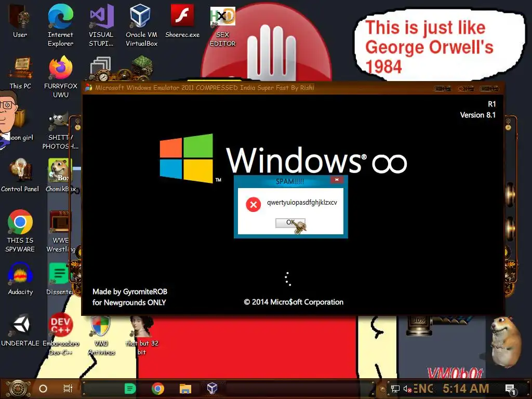
Task: Open Control Panel desktop icon
Action: [20, 175]
